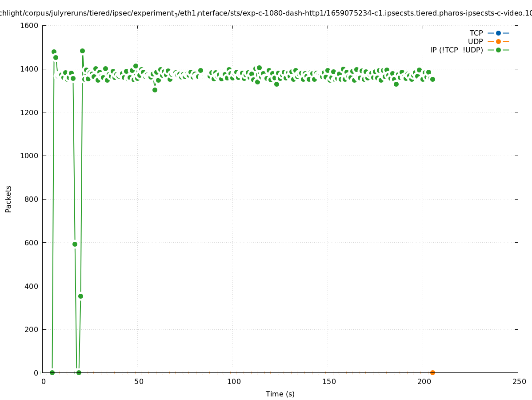
Task: Click the orange UDP legend marker
Action: 498,41
